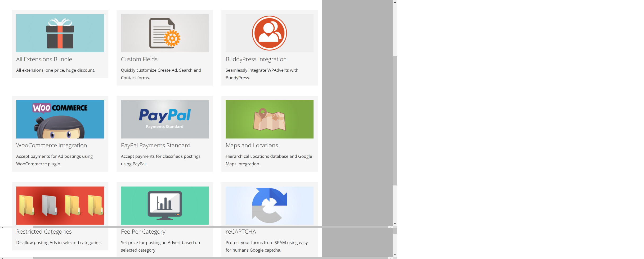Open the Fee Per Category link
The image size is (644, 259).
click(x=143, y=231)
